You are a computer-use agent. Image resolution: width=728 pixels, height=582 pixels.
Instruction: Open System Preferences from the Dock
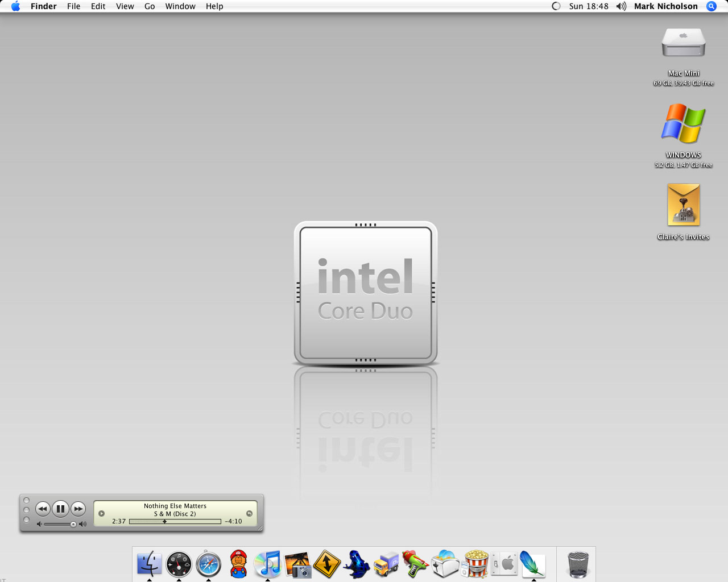(504, 564)
